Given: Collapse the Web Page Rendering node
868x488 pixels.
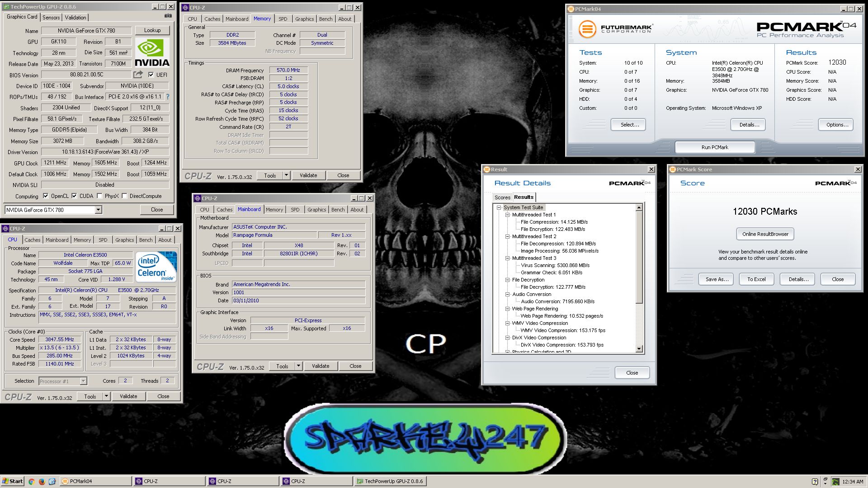Looking at the screenshot, I should [x=507, y=309].
